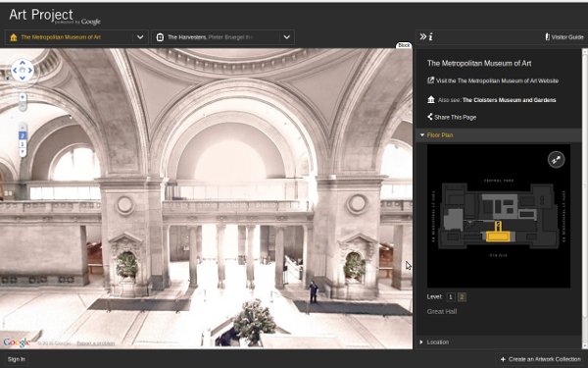The height and width of the screenshot is (368, 588).
Task: Create an Artwork Collection
Action: tap(540, 359)
